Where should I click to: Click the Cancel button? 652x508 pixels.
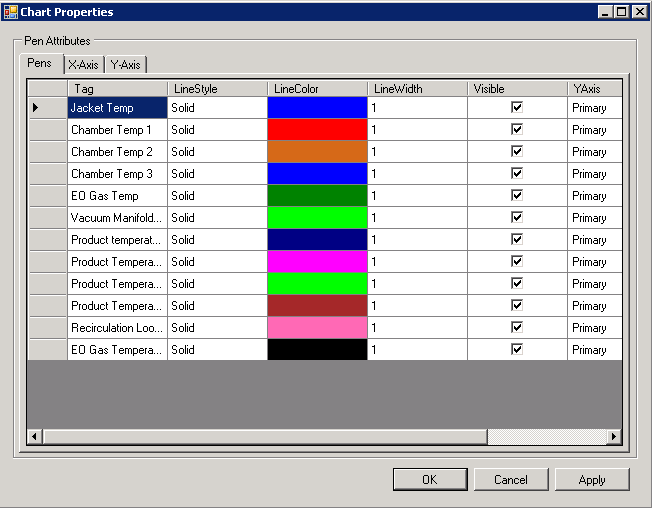click(511, 480)
